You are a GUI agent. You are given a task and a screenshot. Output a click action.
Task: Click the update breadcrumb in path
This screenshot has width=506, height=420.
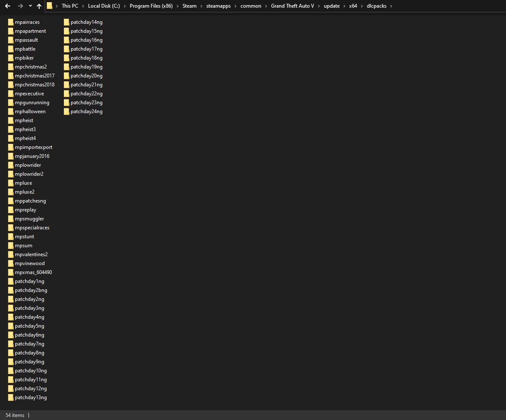(332, 6)
